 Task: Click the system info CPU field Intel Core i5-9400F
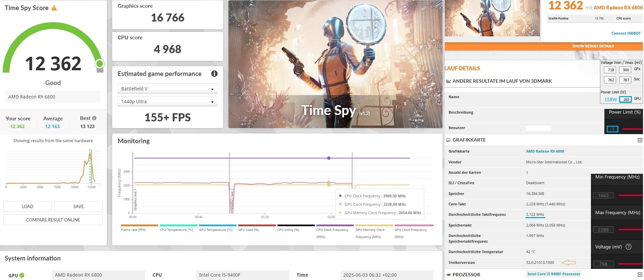[243, 275]
